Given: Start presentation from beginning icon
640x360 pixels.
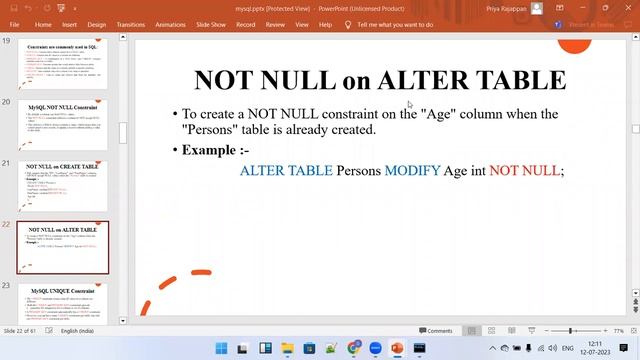Looking at the screenshot, I should [x=61, y=8].
